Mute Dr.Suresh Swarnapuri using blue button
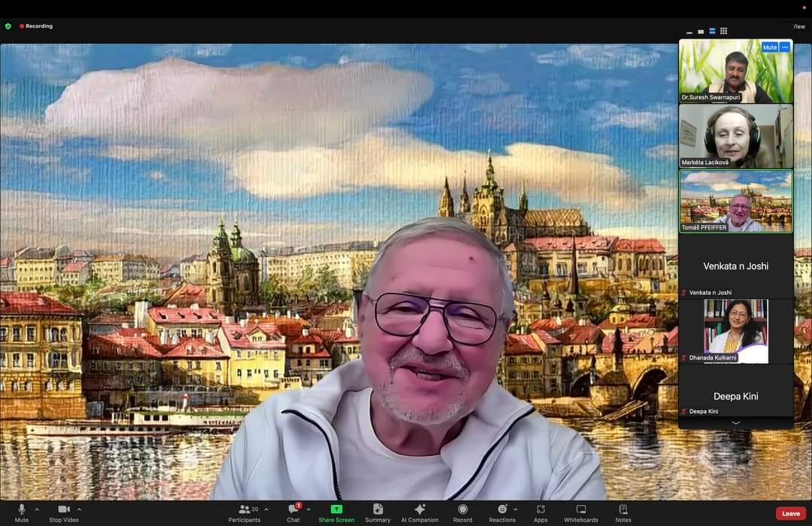This screenshot has height=526, width=812. [x=769, y=47]
